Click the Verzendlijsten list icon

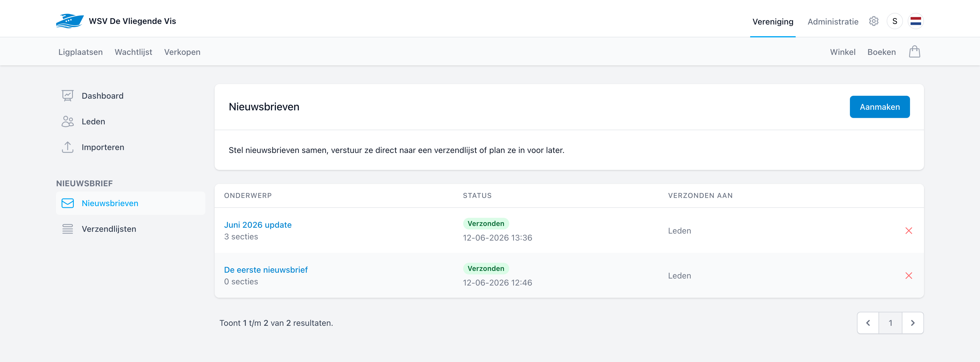click(x=68, y=229)
